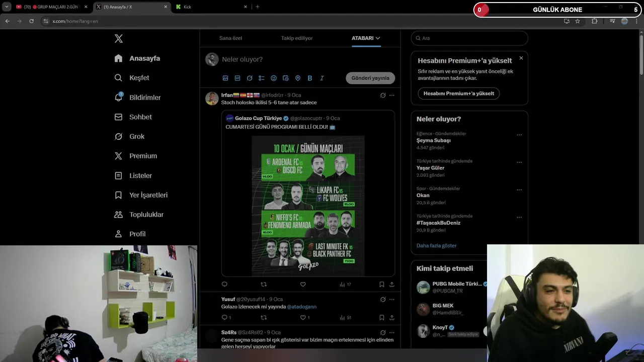Bookmark Yusuf's post
This screenshot has height=362, width=644.
(x=382, y=318)
